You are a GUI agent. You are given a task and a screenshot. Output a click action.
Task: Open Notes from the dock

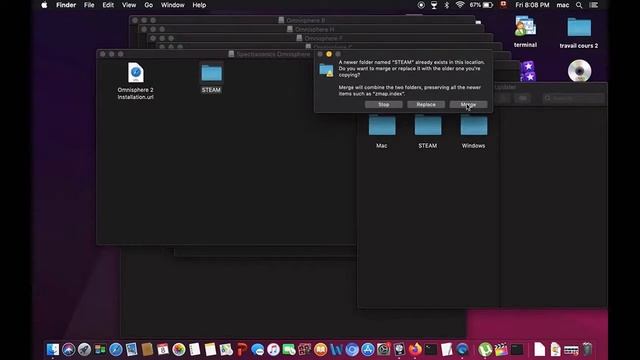coord(210,349)
